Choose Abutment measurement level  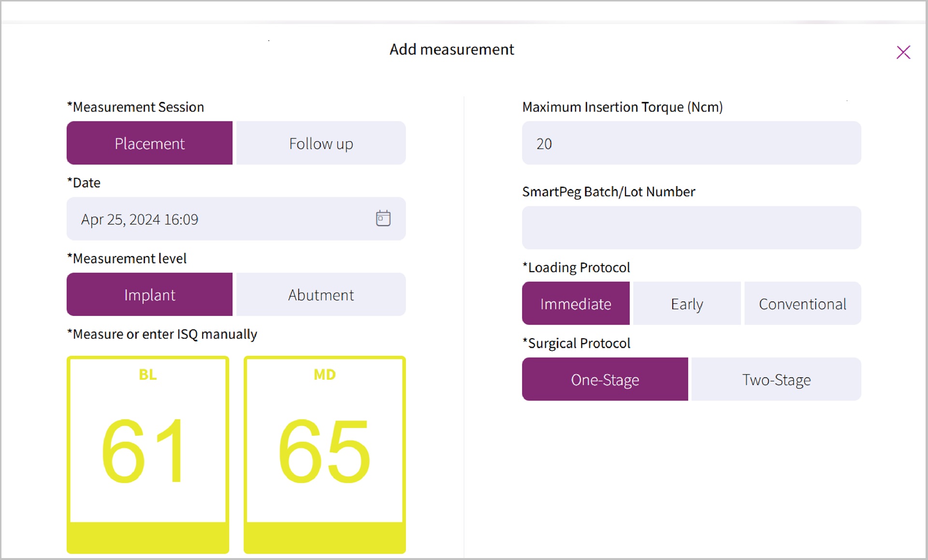coord(321,294)
